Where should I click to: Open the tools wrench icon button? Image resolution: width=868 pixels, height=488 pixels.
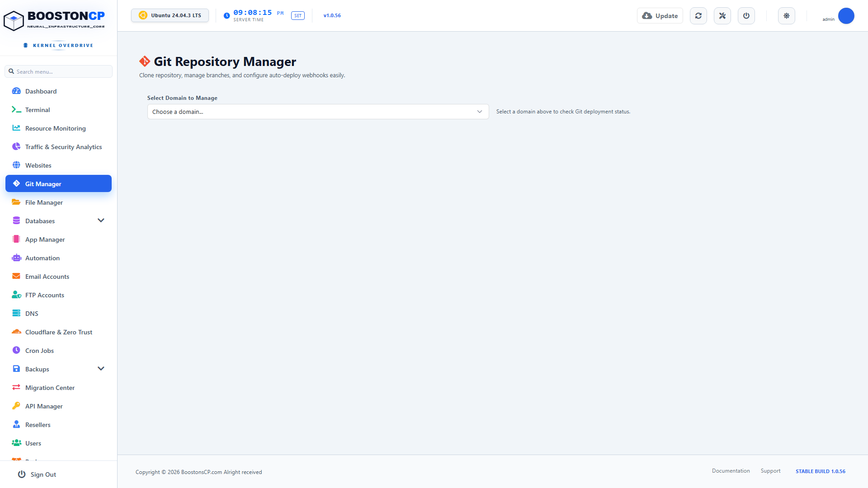[x=722, y=16]
